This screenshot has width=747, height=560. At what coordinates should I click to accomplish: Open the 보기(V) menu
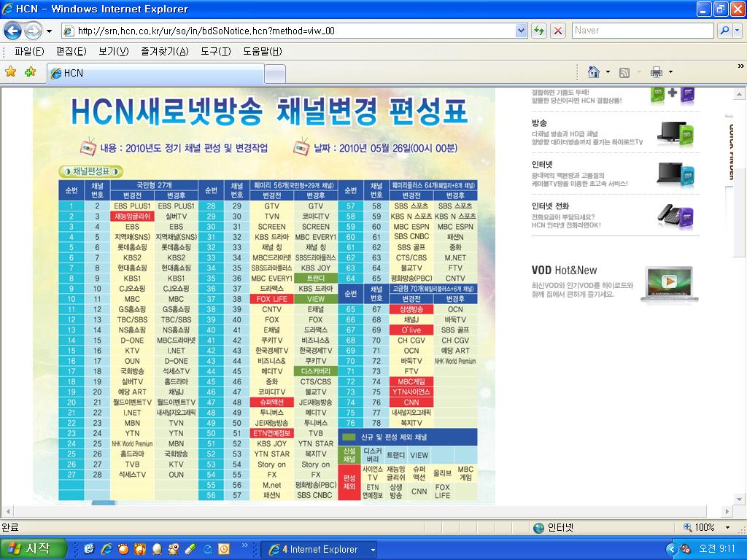coord(113,52)
